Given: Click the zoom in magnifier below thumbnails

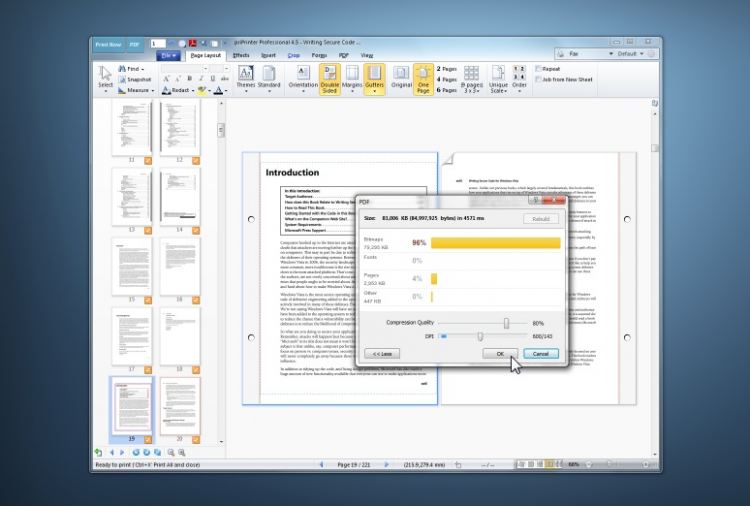Looking at the screenshot, I should tap(182, 452).
